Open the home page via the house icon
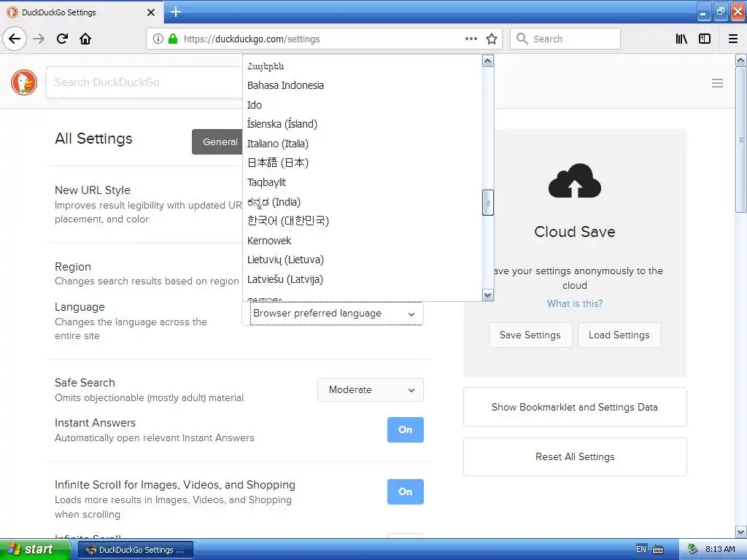The width and height of the screenshot is (747, 560). click(85, 39)
